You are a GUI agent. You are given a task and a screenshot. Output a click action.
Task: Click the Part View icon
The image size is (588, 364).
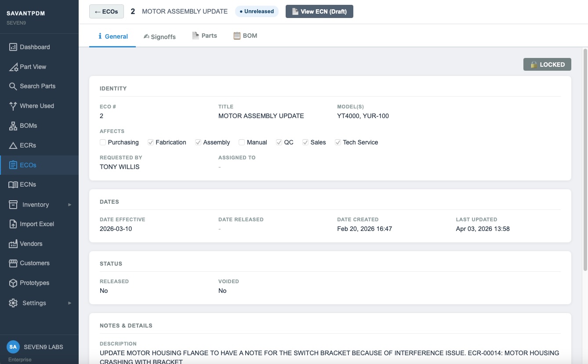point(13,67)
